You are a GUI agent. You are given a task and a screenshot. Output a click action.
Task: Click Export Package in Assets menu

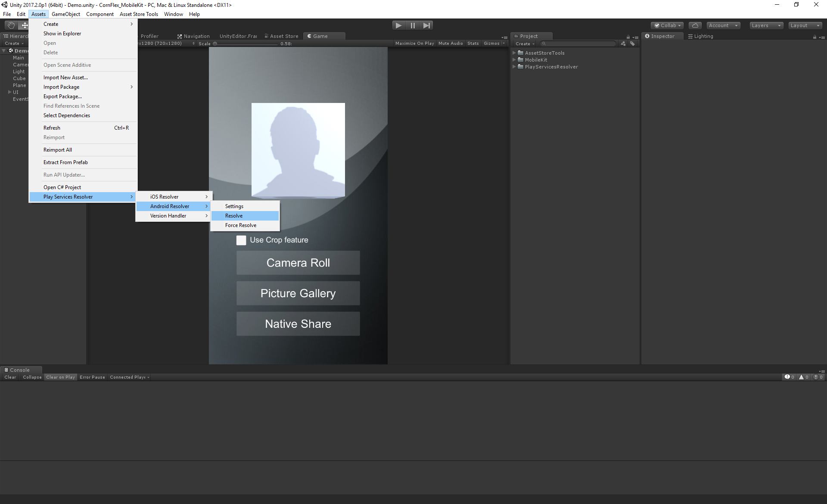[x=83, y=96]
